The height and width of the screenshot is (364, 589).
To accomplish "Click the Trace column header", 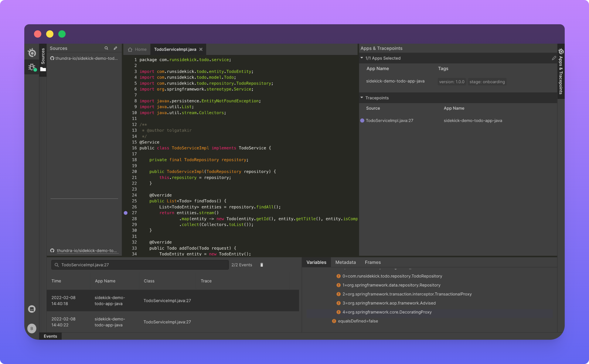I will (x=206, y=281).
